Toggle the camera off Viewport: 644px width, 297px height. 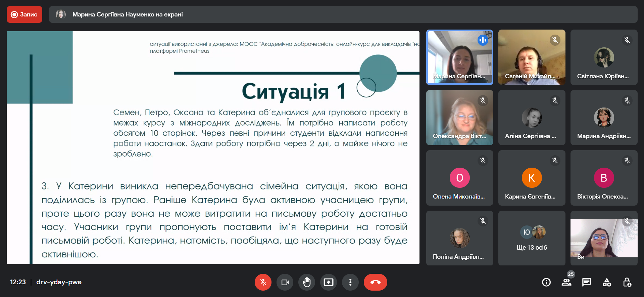click(x=285, y=282)
